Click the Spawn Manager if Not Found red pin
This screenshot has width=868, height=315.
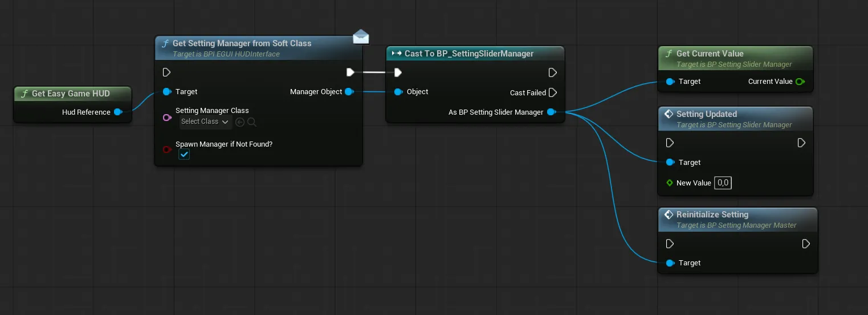(166, 150)
